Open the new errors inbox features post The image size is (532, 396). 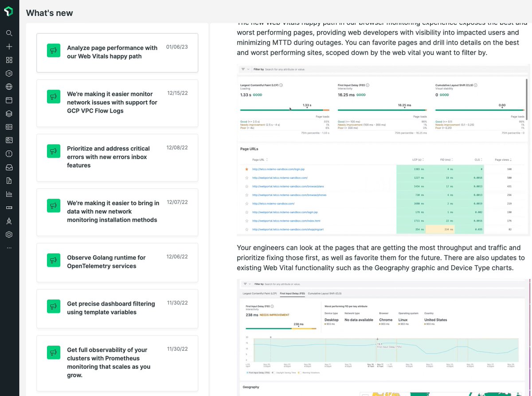[117, 157]
